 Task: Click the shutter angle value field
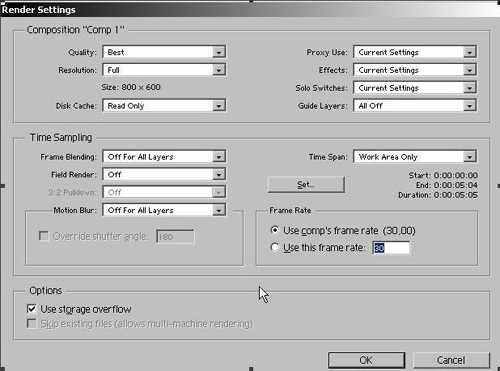point(175,236)
